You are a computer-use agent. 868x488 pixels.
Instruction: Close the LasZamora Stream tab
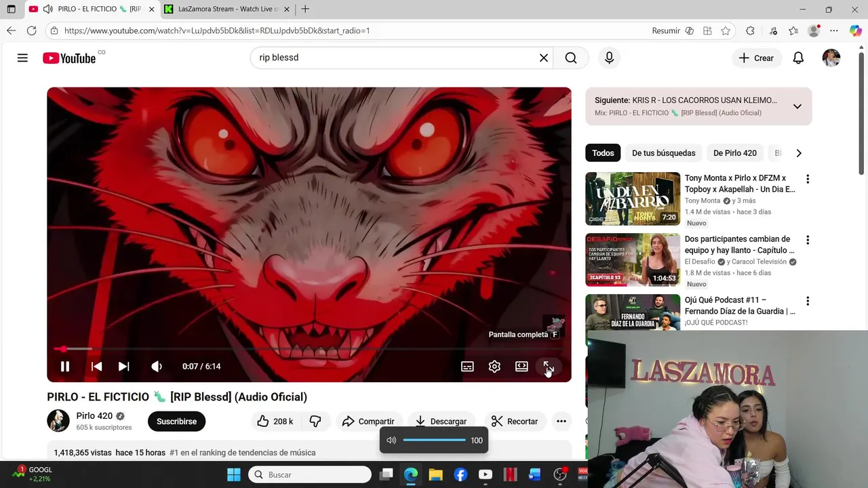[x=287, y=9]
